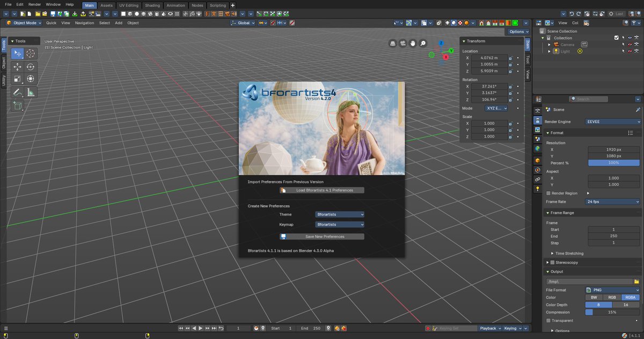Click the hand pan-view navigation icon
The height and width of the screenshot is (339, 644).
click(413, 43)
